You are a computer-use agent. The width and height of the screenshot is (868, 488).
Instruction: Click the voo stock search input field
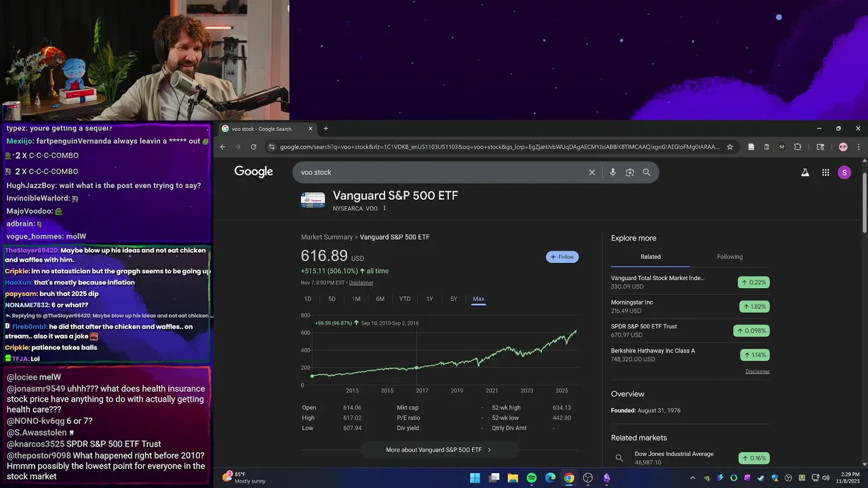click(x=441, y=172)
